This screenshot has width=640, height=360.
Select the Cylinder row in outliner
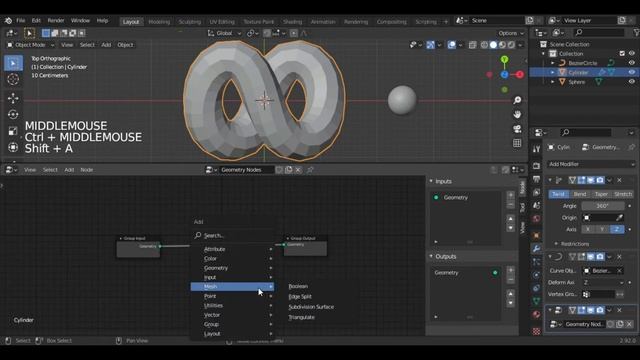coord(584,72)
